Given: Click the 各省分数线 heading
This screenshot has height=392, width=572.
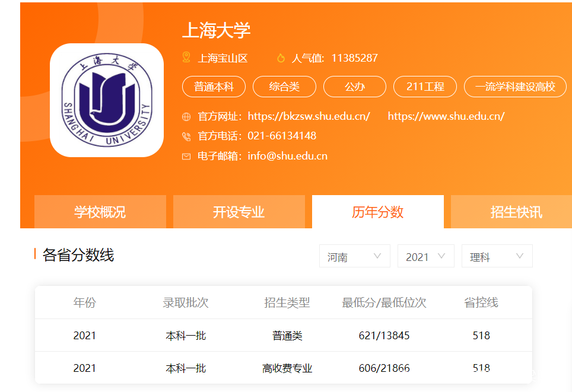Looking at the screenshot, I should pyautogui.click(x=78, y=254).
